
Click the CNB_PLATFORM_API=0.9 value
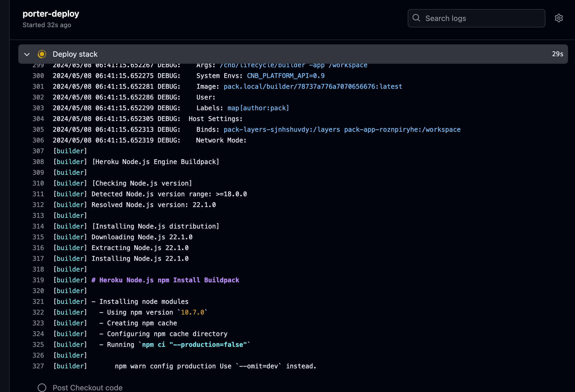(286, 76)
